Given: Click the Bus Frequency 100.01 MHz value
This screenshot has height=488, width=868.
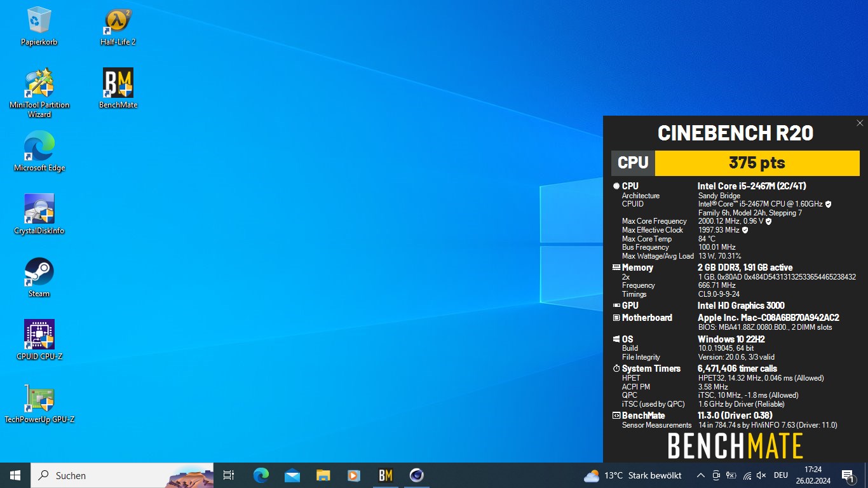Looking at the screenshot, I should [717, 247].
